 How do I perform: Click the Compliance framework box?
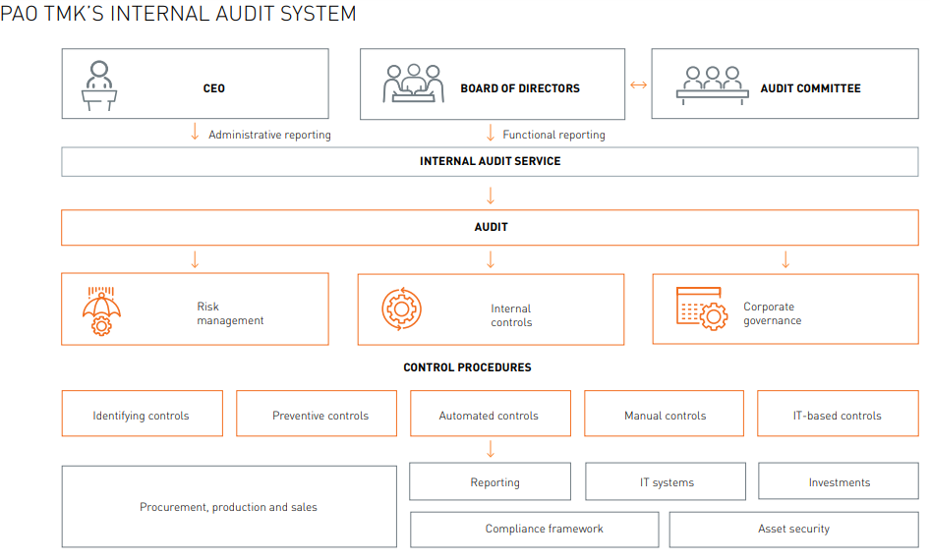535,530
